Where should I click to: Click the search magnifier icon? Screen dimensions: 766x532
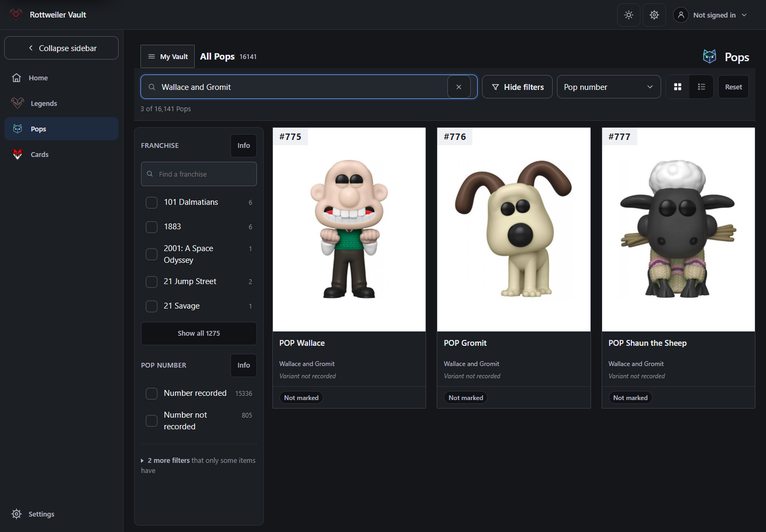(152, 87)
